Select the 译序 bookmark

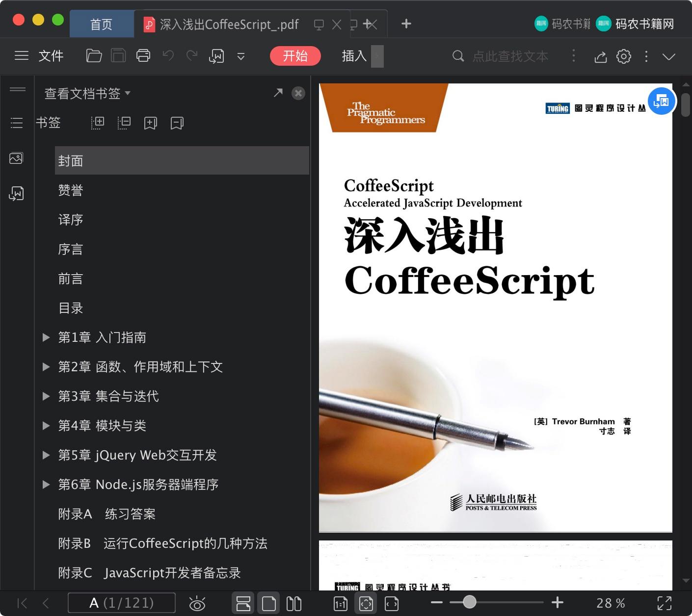click(x=71, y=220)
